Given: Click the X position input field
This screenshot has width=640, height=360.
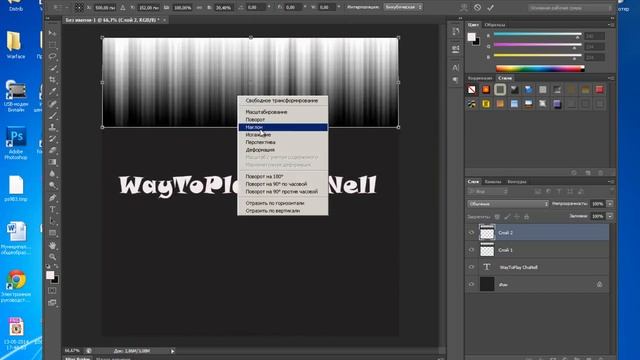Looking at the screenshot, I should (104, 7).
